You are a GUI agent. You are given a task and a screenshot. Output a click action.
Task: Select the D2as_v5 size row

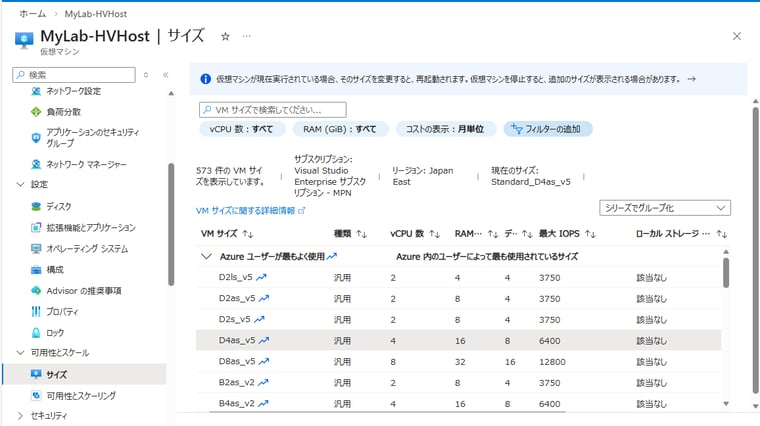(x=458, y=299)
